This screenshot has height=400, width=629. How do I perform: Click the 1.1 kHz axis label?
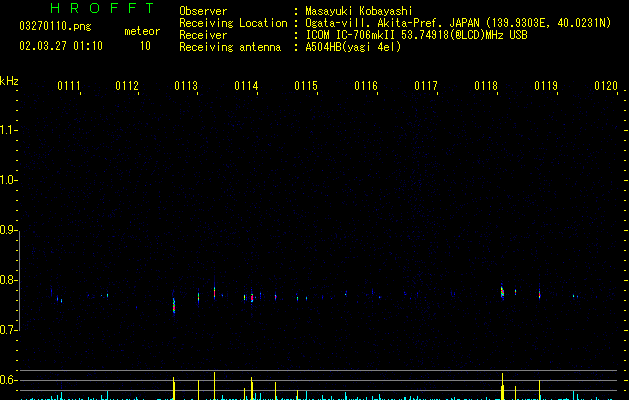coord(8,130)
